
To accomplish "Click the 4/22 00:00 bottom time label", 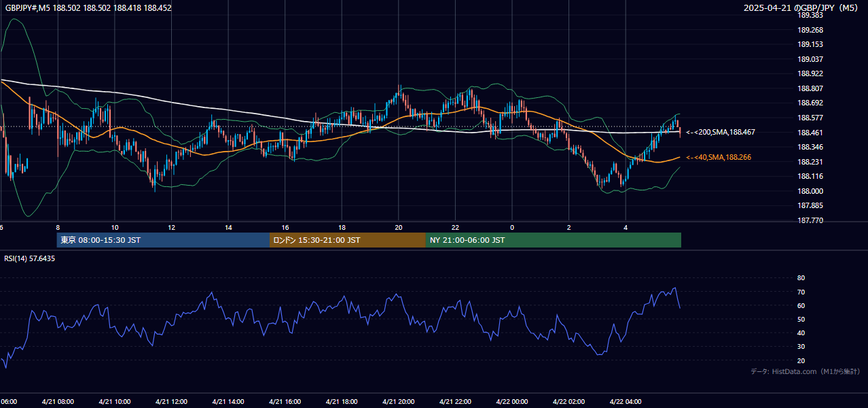I will coord(512,402).
